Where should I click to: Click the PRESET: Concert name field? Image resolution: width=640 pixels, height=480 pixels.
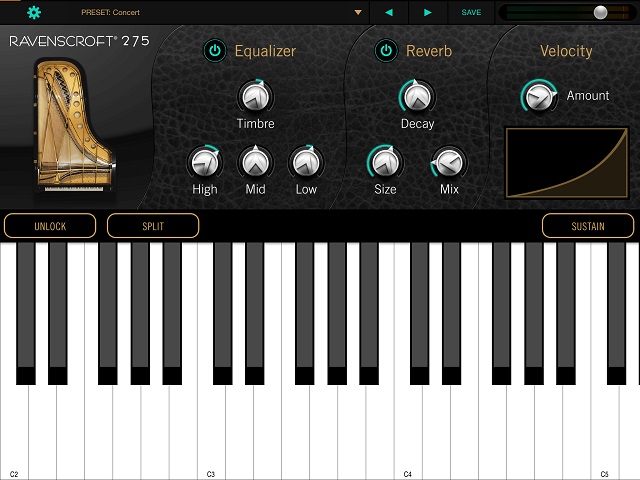click(x=110, y=13)
